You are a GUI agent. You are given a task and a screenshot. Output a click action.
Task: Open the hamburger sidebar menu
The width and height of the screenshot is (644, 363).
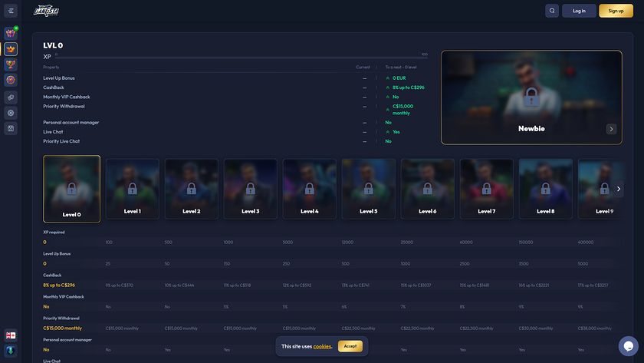click(11, 11)
